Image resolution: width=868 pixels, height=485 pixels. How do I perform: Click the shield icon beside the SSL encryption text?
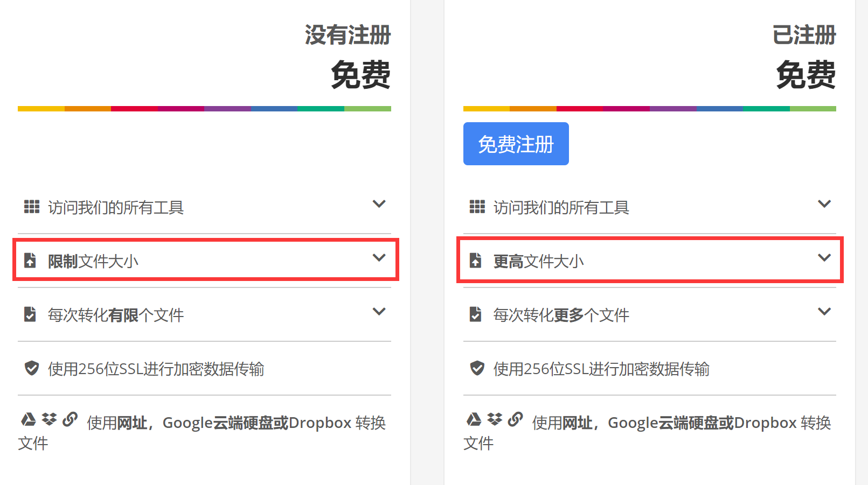31,368
